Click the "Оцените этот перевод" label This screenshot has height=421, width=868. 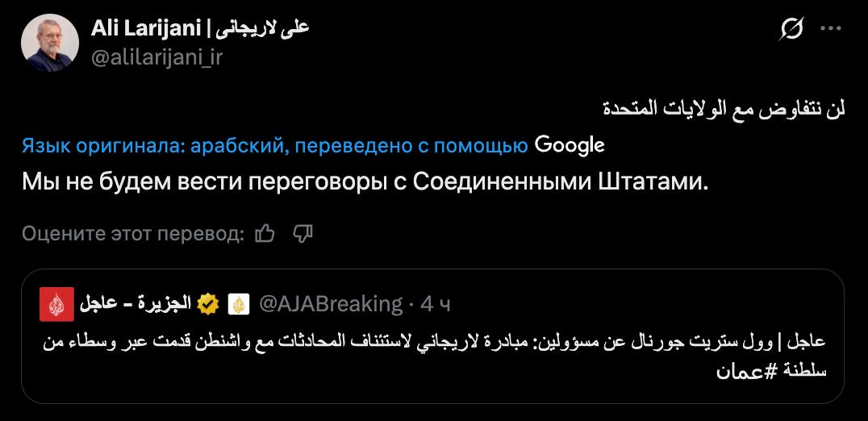[x=132, y=234]
